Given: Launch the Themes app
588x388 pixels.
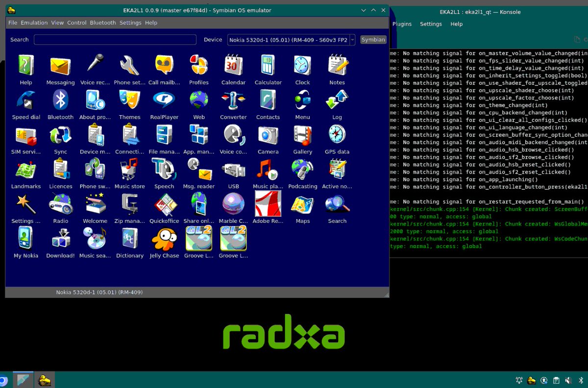Looking at the screenshot, I should (130, 100).
